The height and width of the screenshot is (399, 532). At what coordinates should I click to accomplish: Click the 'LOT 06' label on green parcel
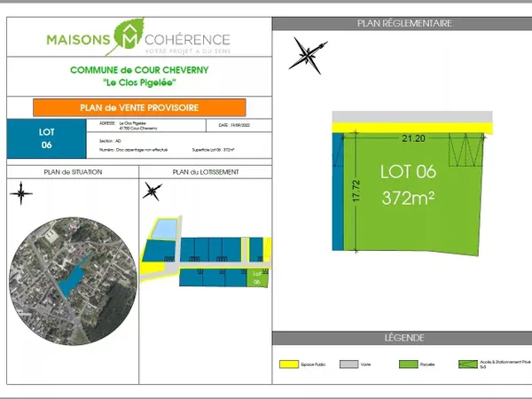408,171
